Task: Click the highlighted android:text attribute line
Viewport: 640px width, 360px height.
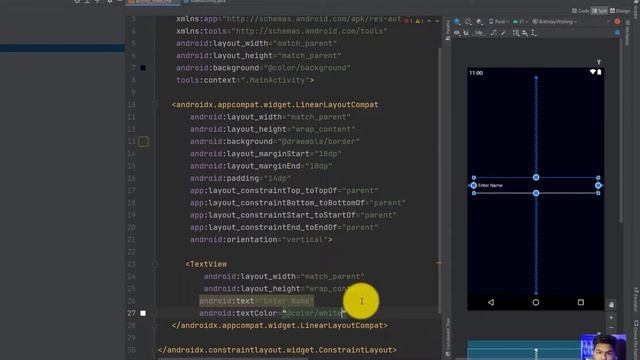Action: 256,301
